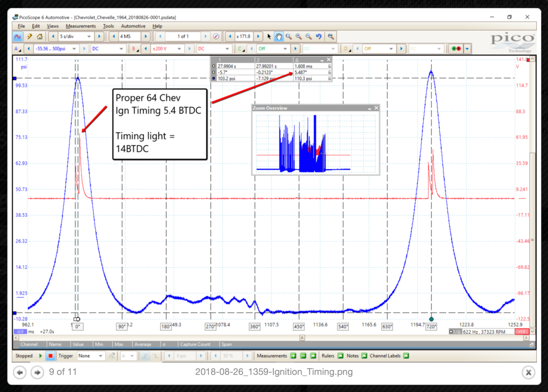The image size is (548, 392).
Task: Click the Home icon in the toolbar
Action: tap(40, 36)
